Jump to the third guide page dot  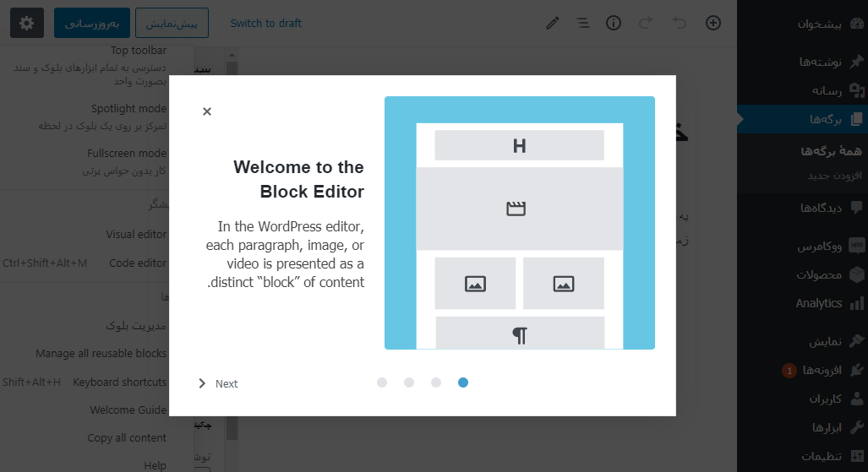pyautogui.click(x=408, y=382)
